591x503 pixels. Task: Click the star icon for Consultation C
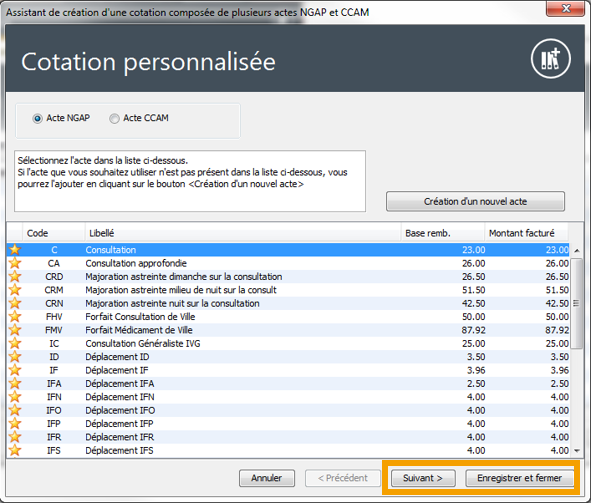15,250
